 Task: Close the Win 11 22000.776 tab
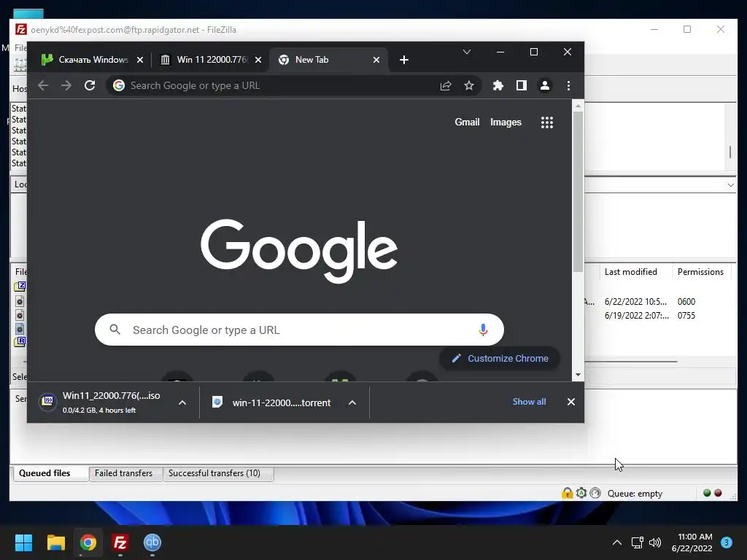pos(258,60)
